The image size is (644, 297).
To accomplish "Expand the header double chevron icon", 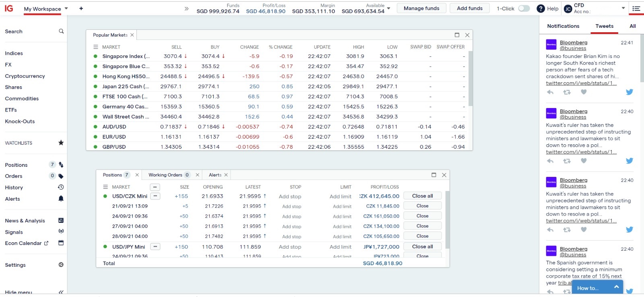I will tap(186, 8).
